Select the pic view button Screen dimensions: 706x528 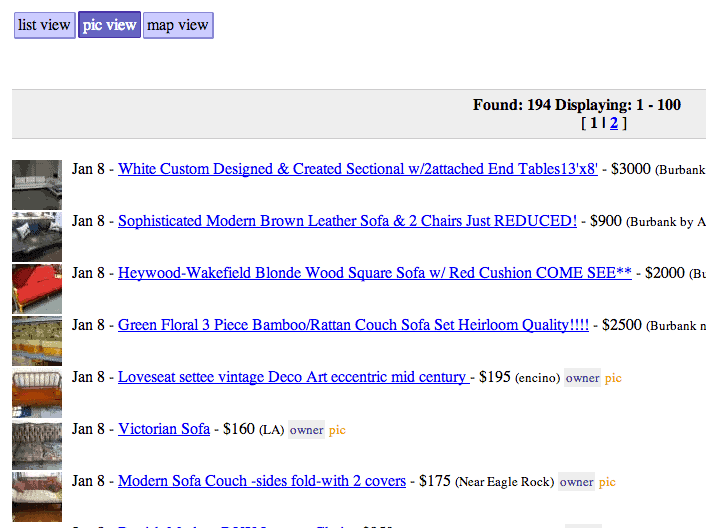(109, 25)
